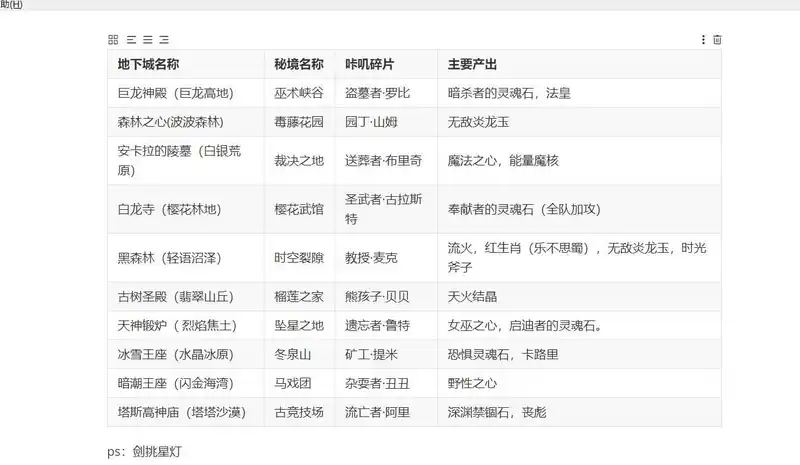Click the 冬泉山 cell

[x=299, y=354]
